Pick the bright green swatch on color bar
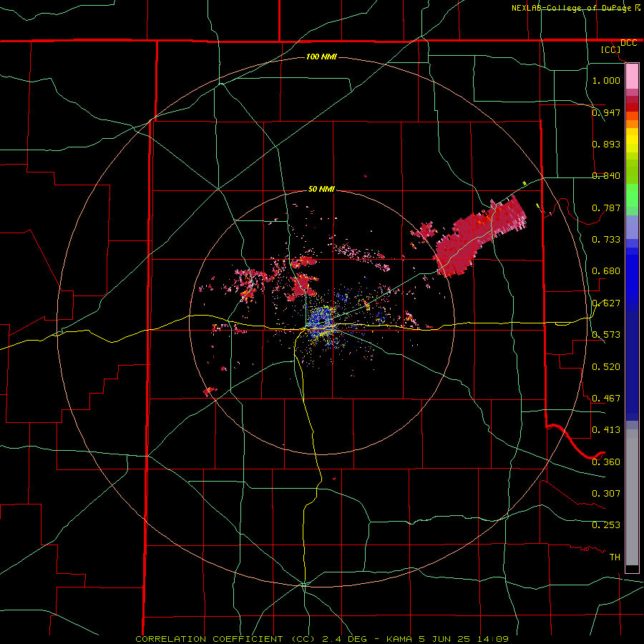The image size is (644, 644). tap(632, 195)
